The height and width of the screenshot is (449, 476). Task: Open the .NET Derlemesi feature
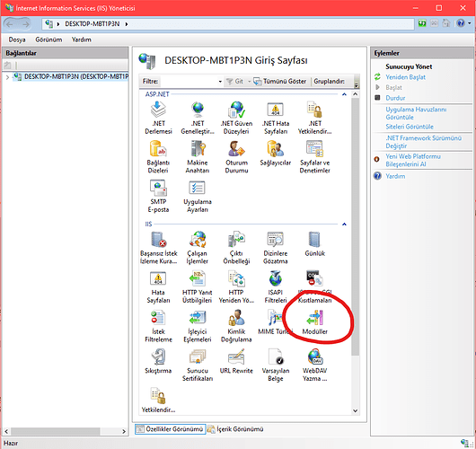click(x=158, y=118)
